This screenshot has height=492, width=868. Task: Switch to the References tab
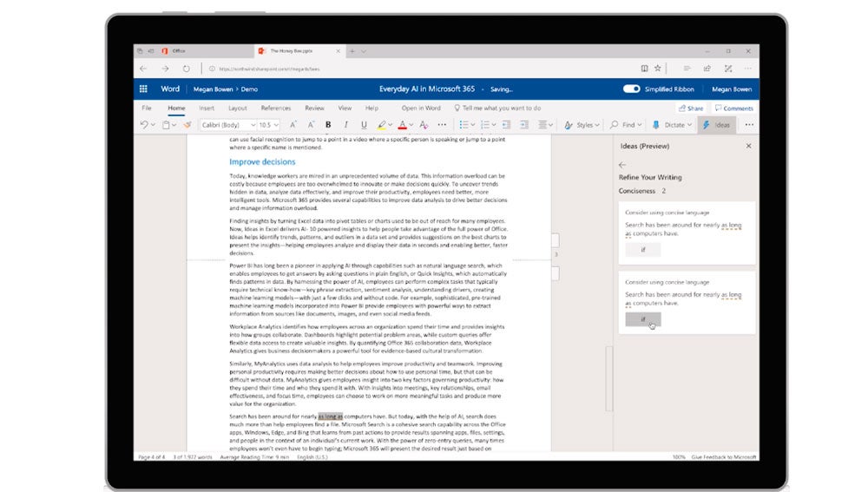[x=276, y=108]
